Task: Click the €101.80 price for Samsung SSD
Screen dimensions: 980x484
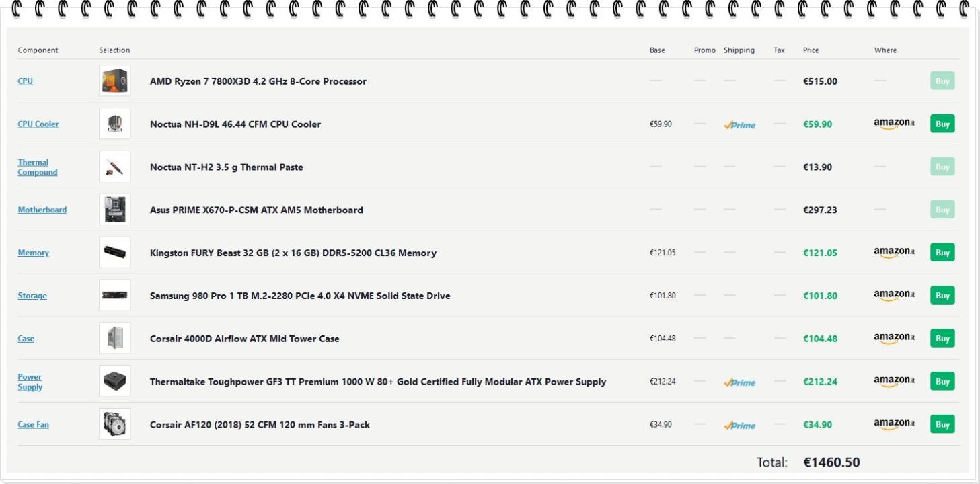Action: 820,296
